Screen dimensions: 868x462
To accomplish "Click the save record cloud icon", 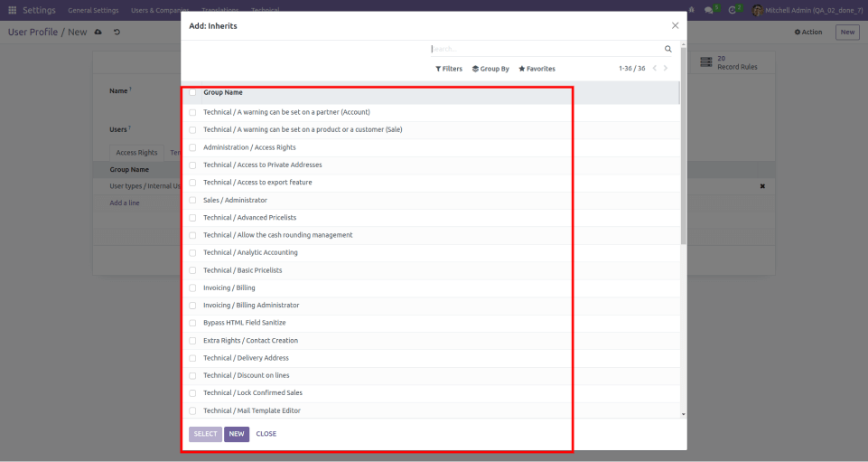I will coord(98,33).
